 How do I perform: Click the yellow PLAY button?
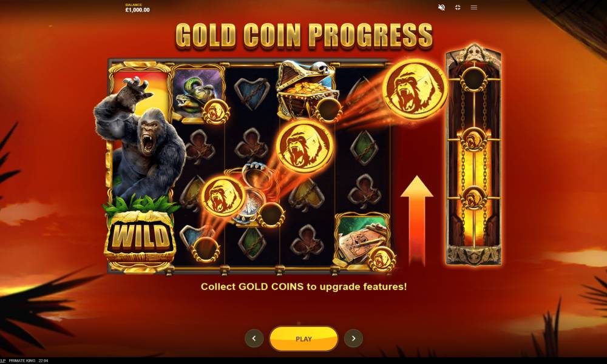pos(303,339)
